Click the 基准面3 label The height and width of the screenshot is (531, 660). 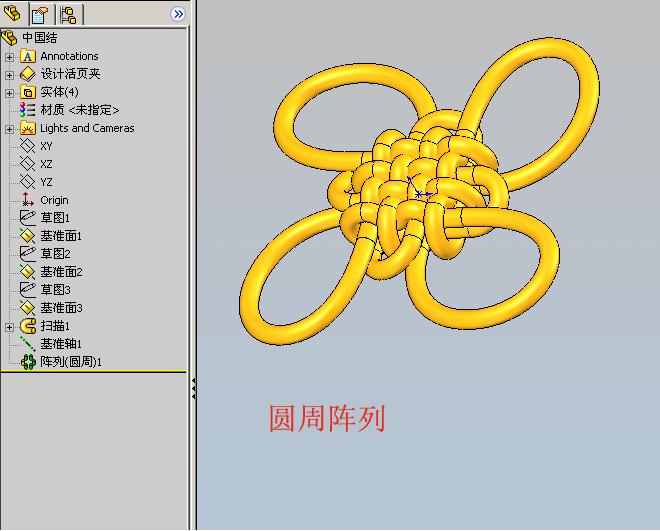pyautogui.click(x=61, y=308)
